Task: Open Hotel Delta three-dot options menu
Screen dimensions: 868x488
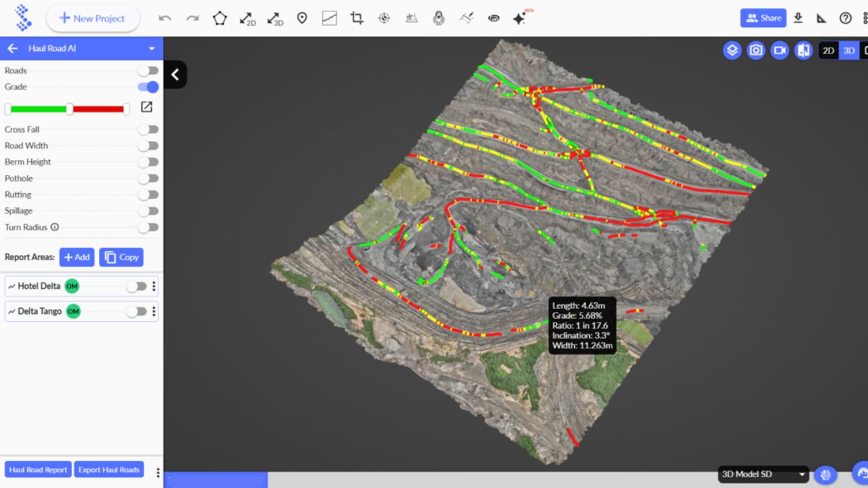Action: coord(154,287)
